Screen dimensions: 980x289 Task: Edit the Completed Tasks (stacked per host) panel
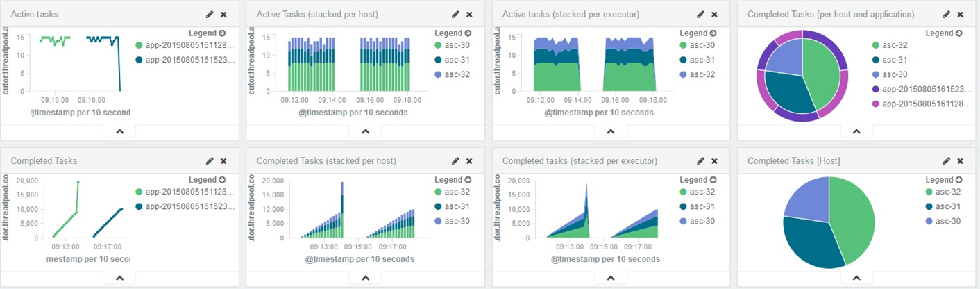(x=455, y=161)
